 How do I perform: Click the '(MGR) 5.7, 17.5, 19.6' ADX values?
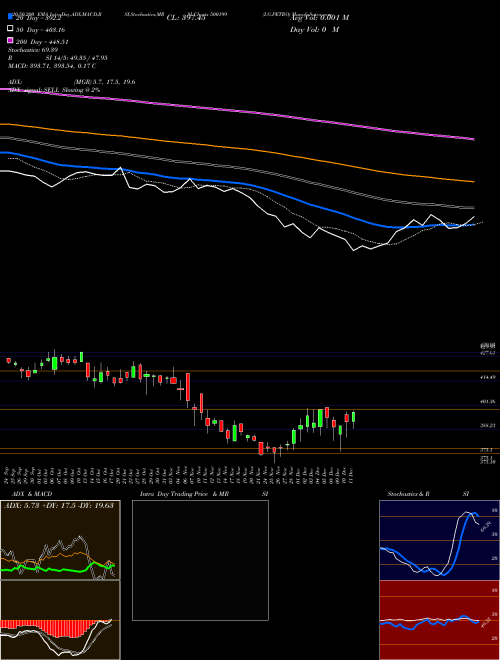tap(104, 82)
